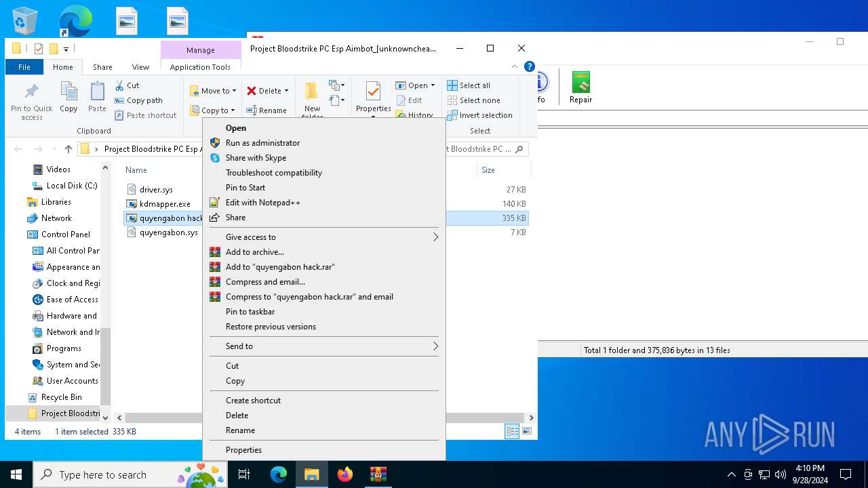
Task: Switch to the Share ribbon tab
Action: point(102,67)
